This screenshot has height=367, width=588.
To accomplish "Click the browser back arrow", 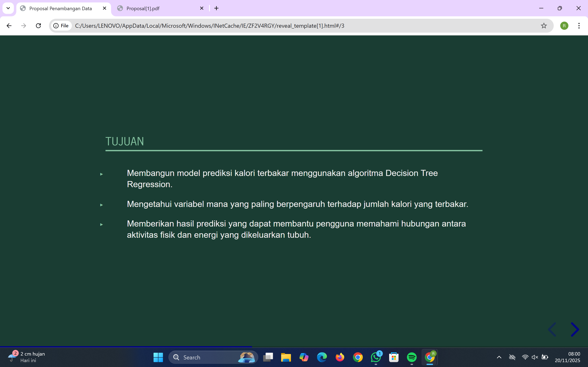I will pos(9,26).
